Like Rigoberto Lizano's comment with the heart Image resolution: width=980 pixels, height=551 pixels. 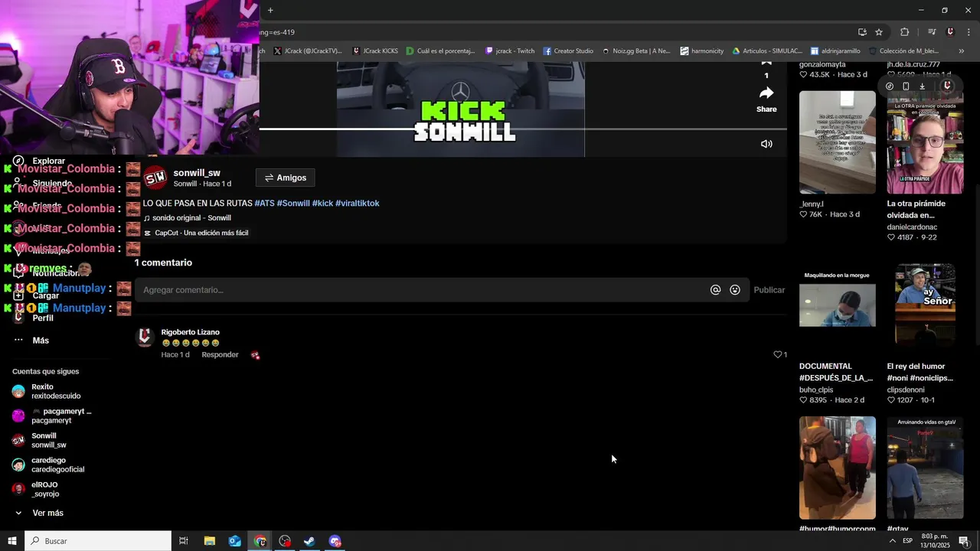[778, 354]
